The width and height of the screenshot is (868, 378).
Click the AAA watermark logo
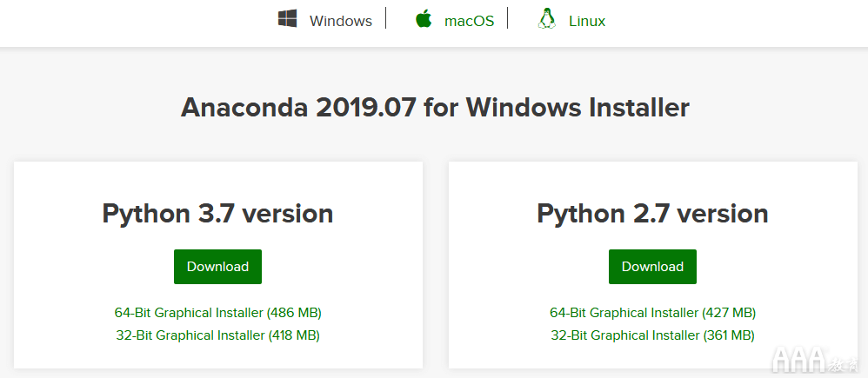pyautogui.click(x=814, y=359)
